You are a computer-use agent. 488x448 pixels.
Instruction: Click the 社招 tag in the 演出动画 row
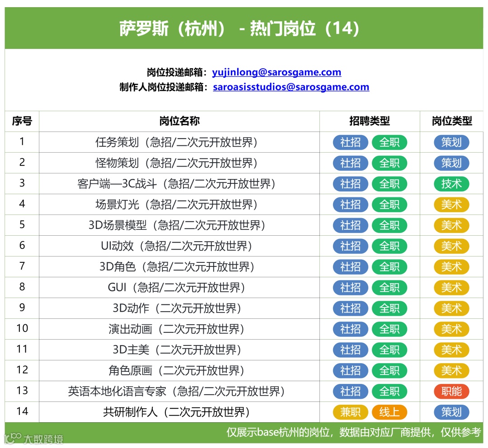pos(351,329)
